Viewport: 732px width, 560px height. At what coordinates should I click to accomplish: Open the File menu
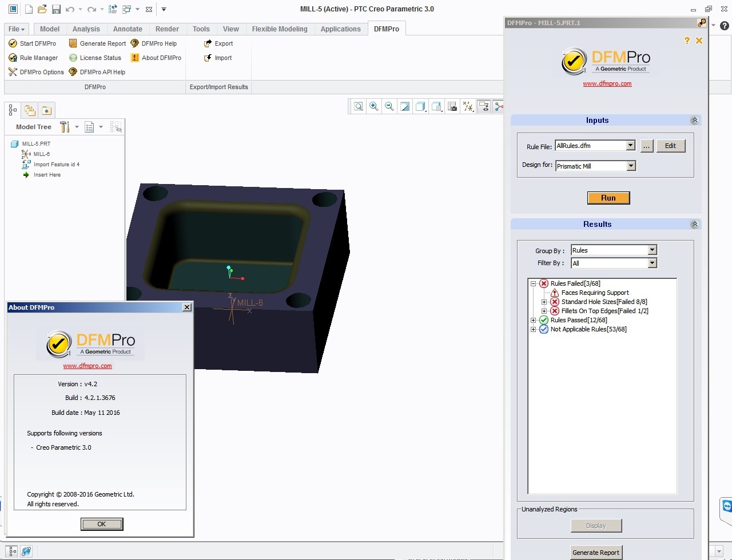(x=16, y=29)
